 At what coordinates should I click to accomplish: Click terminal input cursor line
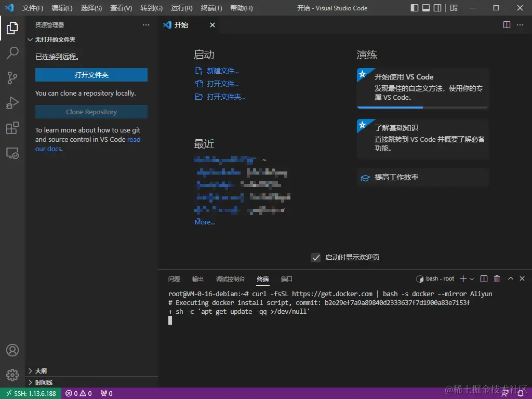(x=170, y=320)
